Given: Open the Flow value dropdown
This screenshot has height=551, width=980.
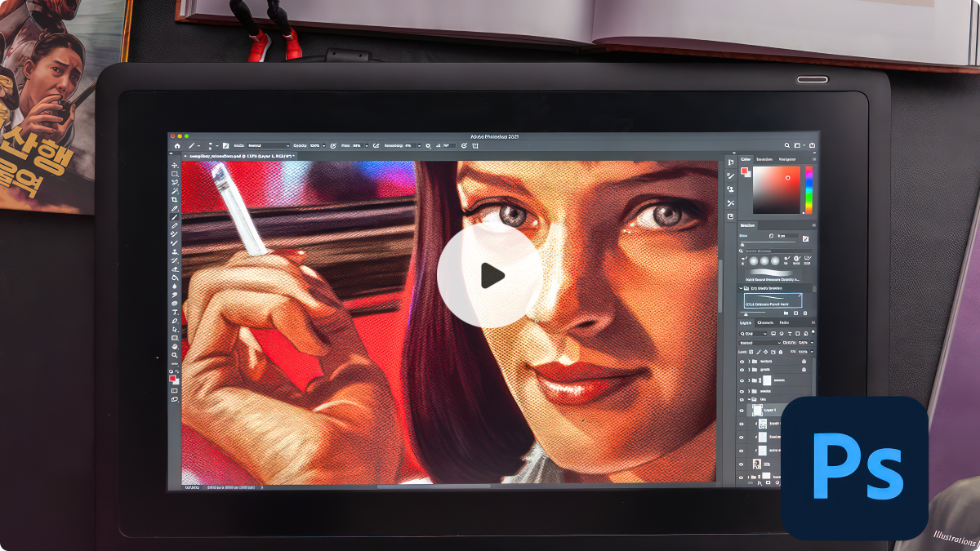Looking at the screenshot, I should (x=367, y=145).
